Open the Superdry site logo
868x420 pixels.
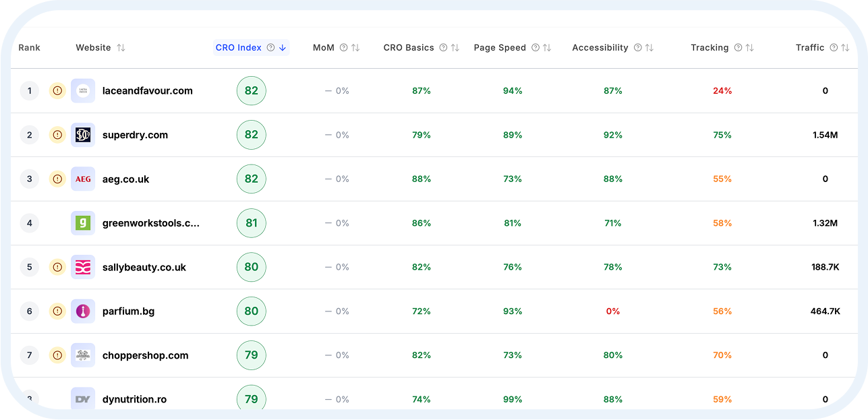[x=83, y=135]
